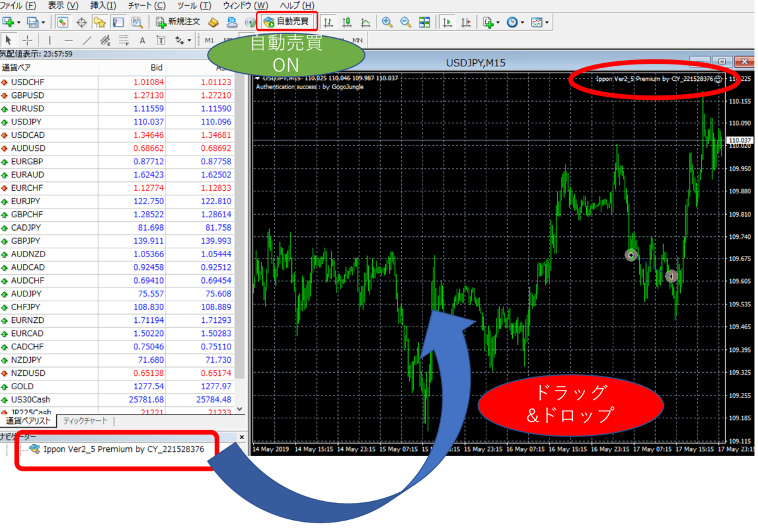Close the Navigator panel
Screen dimensions: 758x532
241,437
